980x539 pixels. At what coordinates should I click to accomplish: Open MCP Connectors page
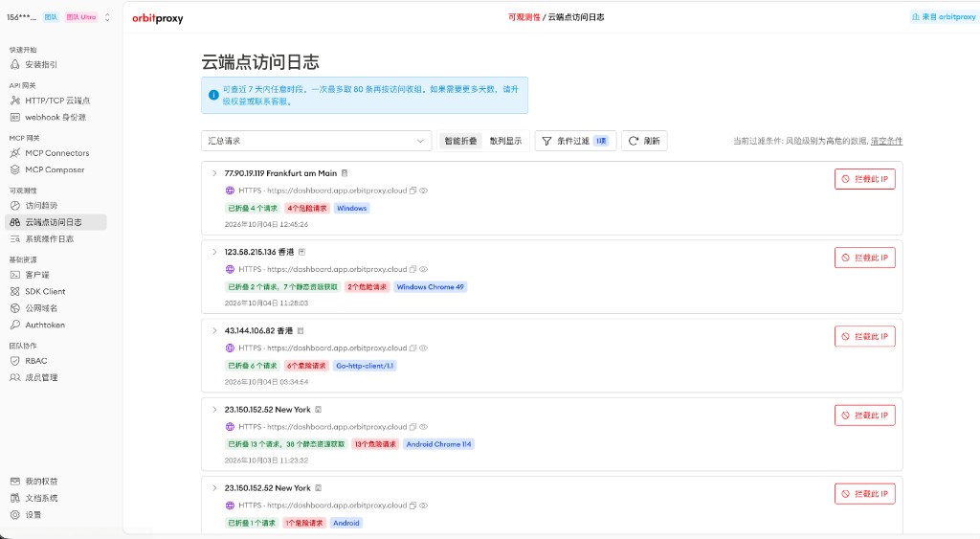pos(56,152)
